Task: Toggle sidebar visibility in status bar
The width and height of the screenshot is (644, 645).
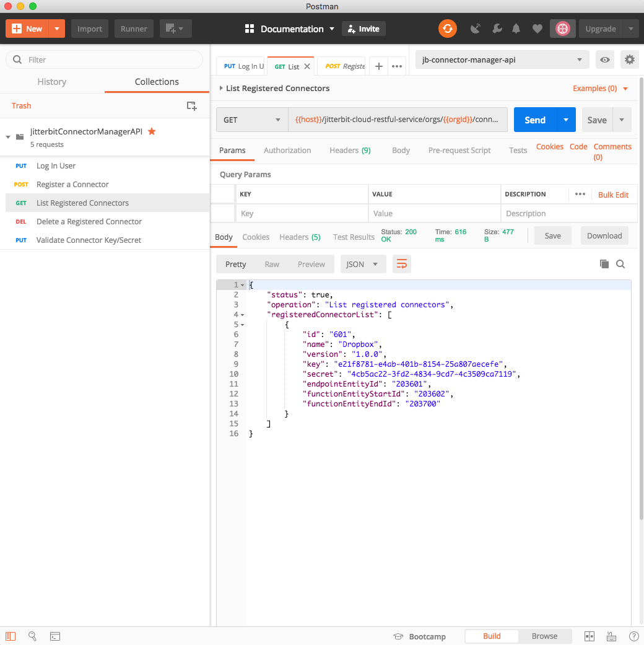Action: tap(11, 636)
